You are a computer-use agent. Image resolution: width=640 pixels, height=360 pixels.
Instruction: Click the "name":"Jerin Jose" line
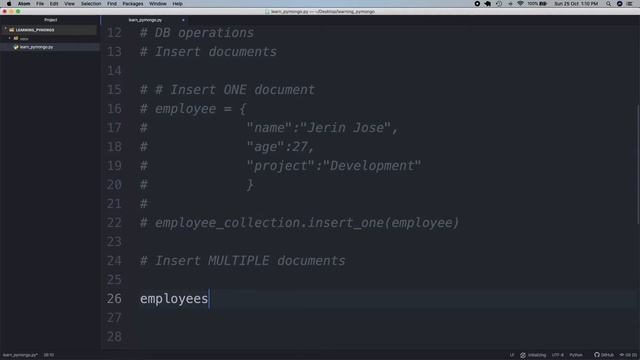[322, 128]
